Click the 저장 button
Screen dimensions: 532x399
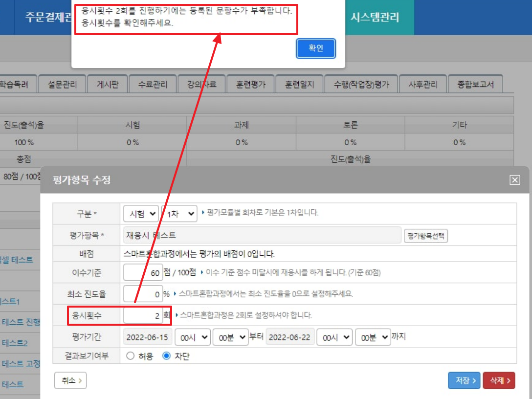(464, 380)
